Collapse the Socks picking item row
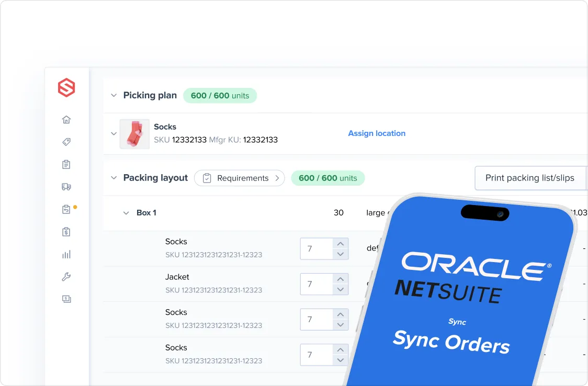 click(x=114, y=133)
